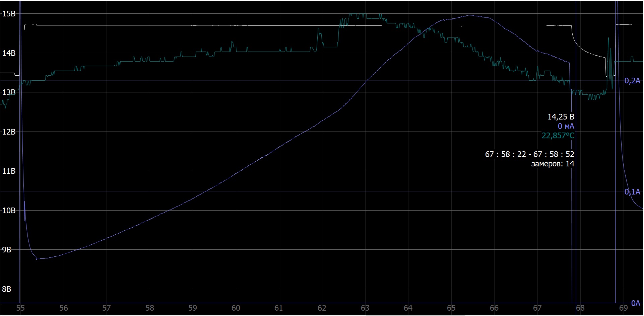Click the 15В voltage axis label

pyautogui.click(x=9, y=14)
